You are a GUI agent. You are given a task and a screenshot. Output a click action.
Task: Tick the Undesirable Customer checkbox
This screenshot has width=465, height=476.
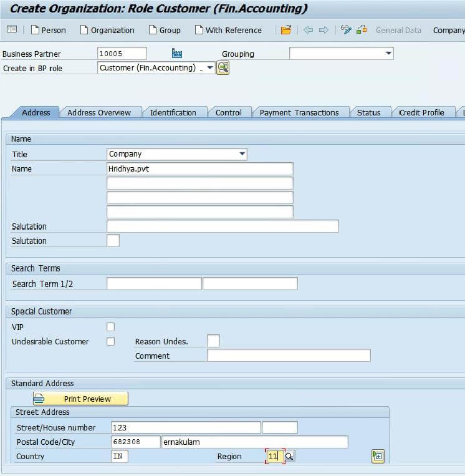[x=111, y=341]
